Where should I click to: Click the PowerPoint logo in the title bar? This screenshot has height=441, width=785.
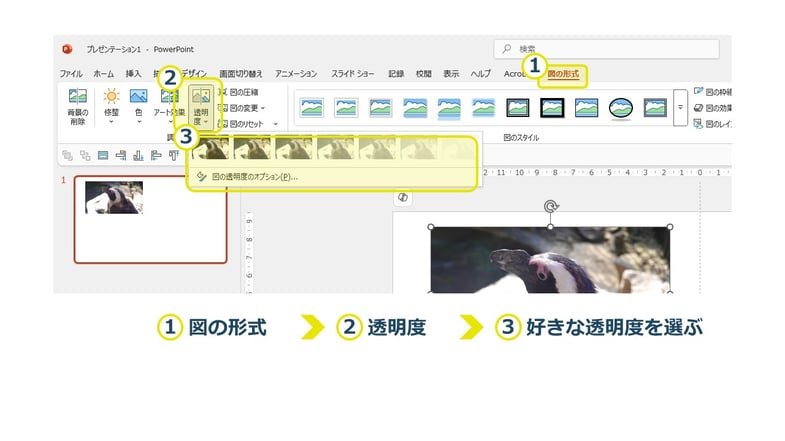(x=67, y=49)
